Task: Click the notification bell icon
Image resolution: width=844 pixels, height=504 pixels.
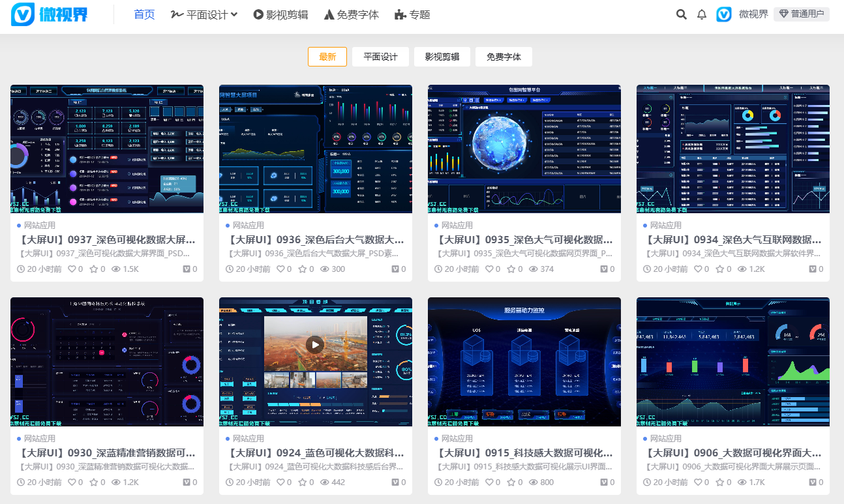Action: point(702,14)
